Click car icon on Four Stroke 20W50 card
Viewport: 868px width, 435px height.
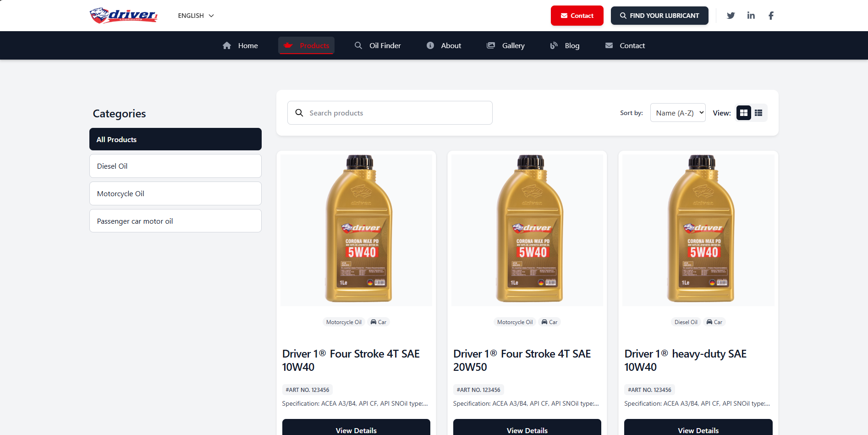coord(544,322)
